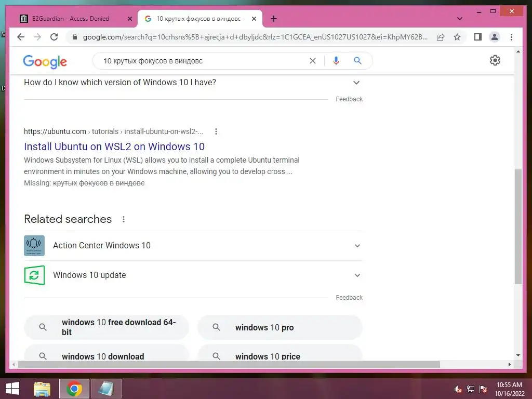The image size is (532, 399).
Task: Open File Explorer from the taskbar
Action: coord(42,389)
